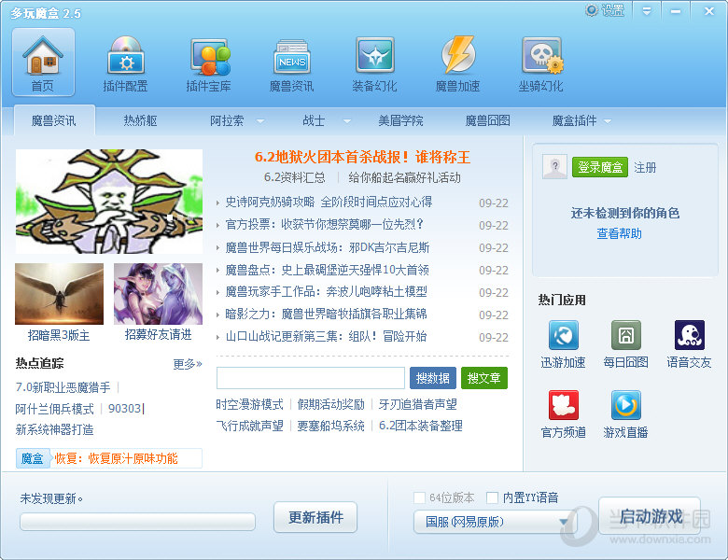Open the large cartoon banner image

[109, 201]
